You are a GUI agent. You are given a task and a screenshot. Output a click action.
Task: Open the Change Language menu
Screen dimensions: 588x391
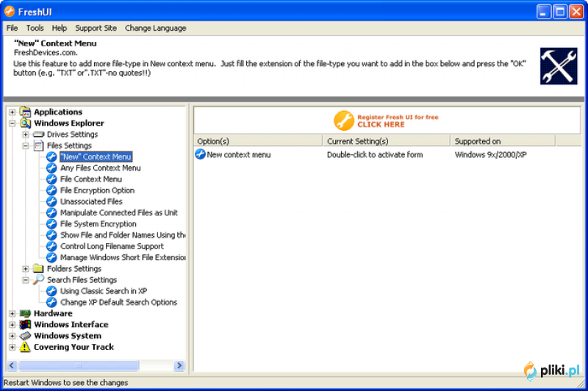(155, 28)
